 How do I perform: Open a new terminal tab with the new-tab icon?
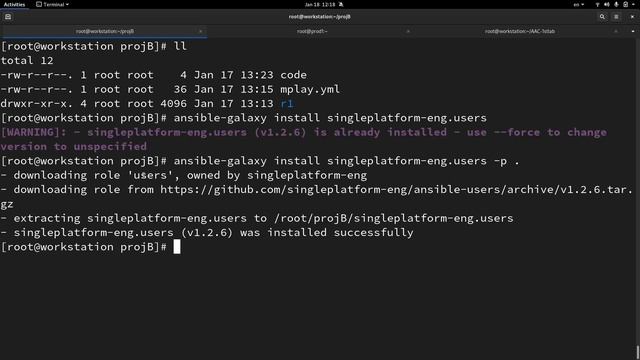pyautogui.click(x=8, y=17)
